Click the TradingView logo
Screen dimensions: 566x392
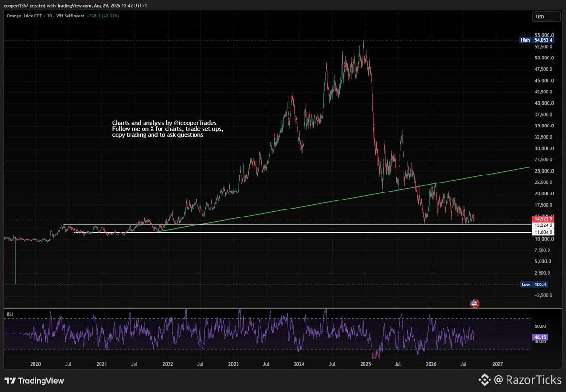tap(34, 381)
